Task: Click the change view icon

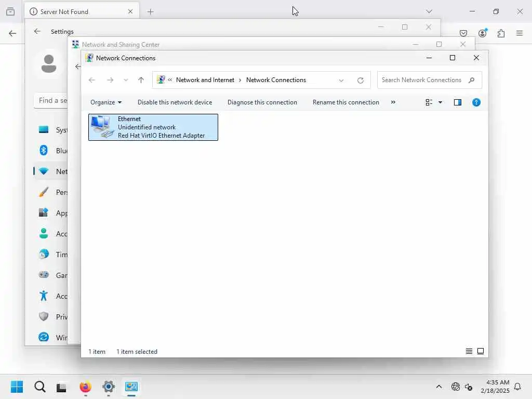Action: click(x=429, y=102)
